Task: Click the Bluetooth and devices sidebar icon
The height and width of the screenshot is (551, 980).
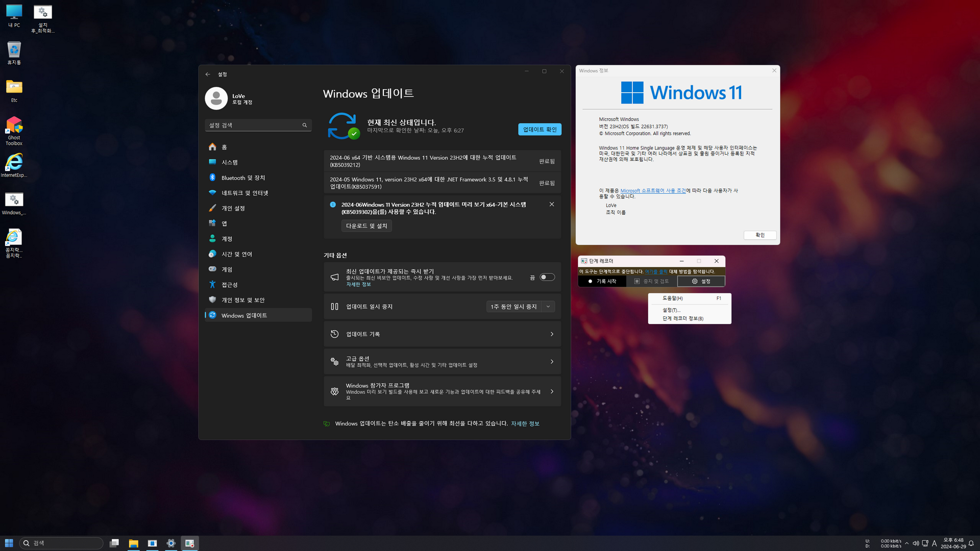Action: [x=212, y=178]
